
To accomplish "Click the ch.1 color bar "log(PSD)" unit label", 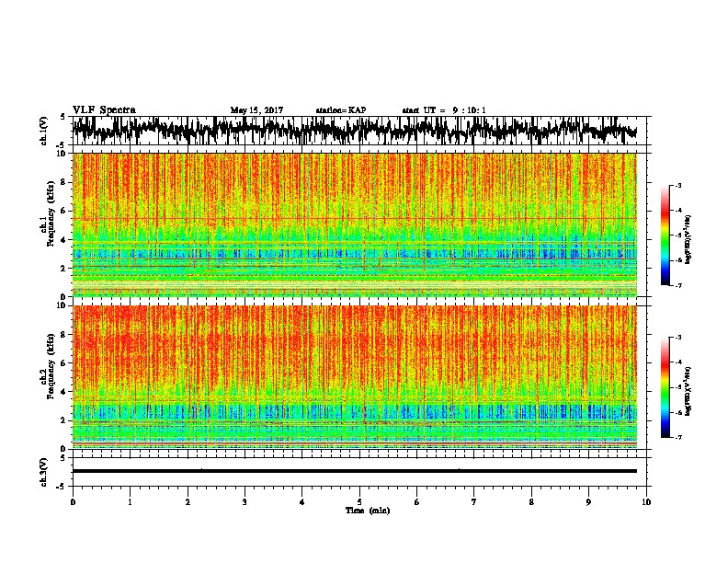I will click(688, 240).
